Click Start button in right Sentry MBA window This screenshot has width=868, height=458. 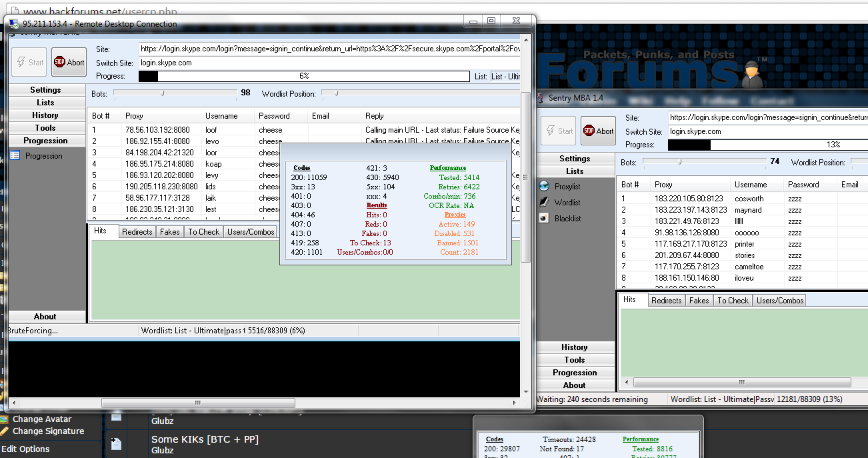[559, 131]
